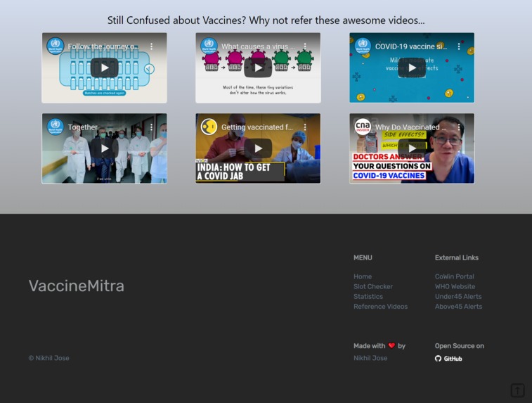
Task: Open options menu on 'What causes a virus' video
Action: coord(305,46)
